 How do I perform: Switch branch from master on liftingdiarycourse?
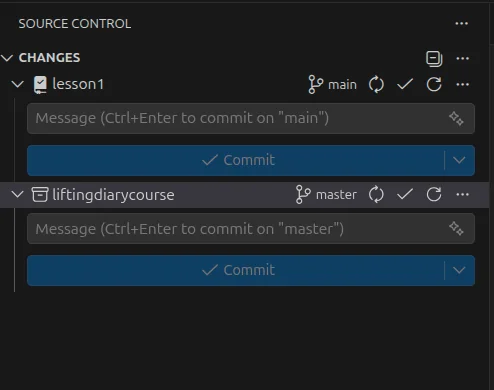tap(326, 195)
